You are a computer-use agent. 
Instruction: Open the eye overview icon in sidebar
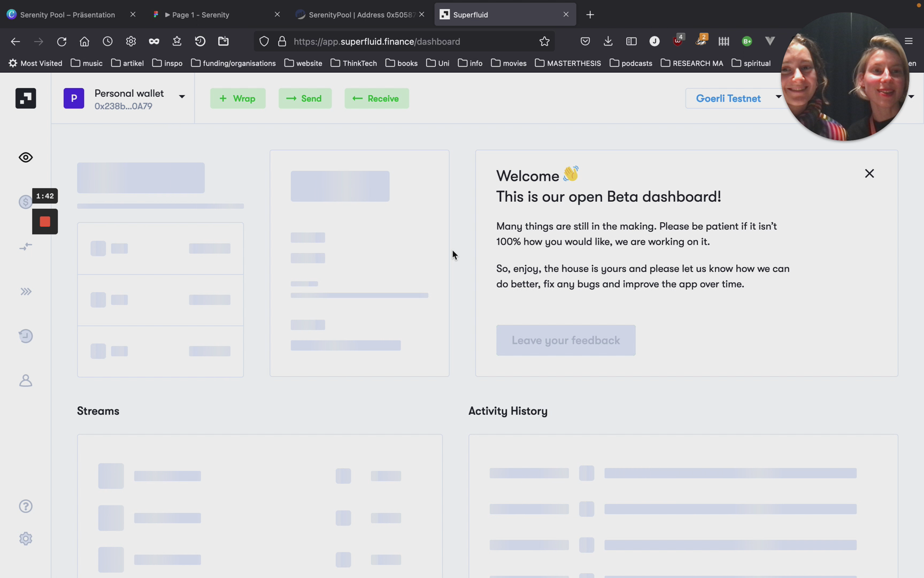pyautogui.click(x=26, y=157)
